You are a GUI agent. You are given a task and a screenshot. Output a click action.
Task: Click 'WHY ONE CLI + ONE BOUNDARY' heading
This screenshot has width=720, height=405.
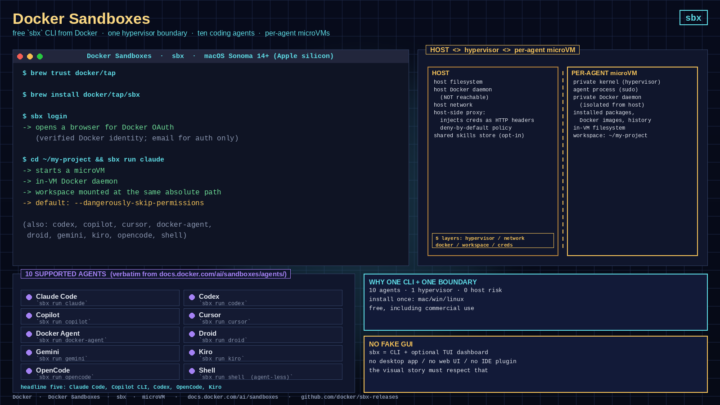422,282
